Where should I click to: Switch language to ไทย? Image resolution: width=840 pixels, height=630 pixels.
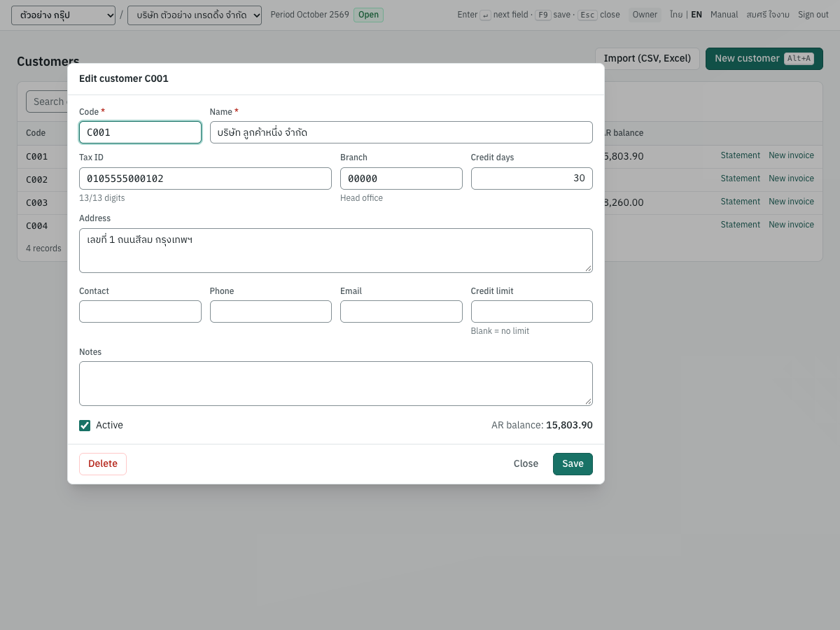pyautogui.click(x=675, y=15)
